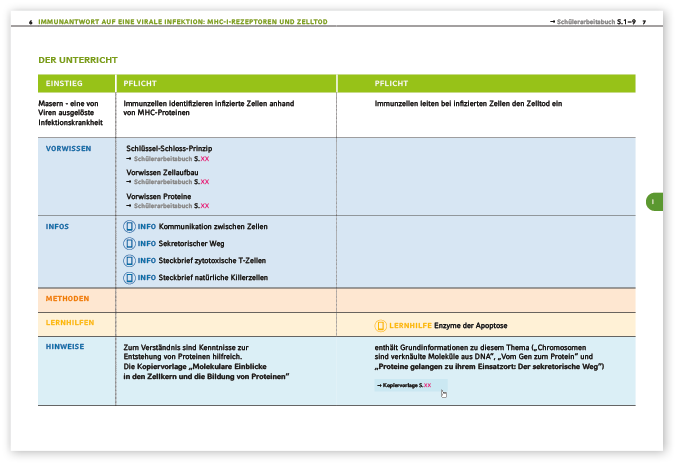Click the LERNHILFE icon for Enzyme der Apoptose
677x465 pixels.
pyautogui.click(x=380, y=326)
